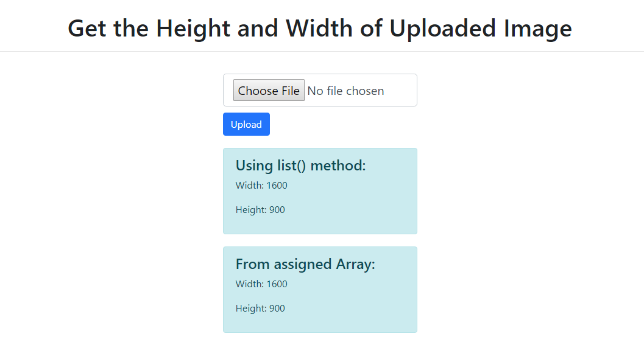
Task: Select Height: 900 in list() method box
Action: 260,210
